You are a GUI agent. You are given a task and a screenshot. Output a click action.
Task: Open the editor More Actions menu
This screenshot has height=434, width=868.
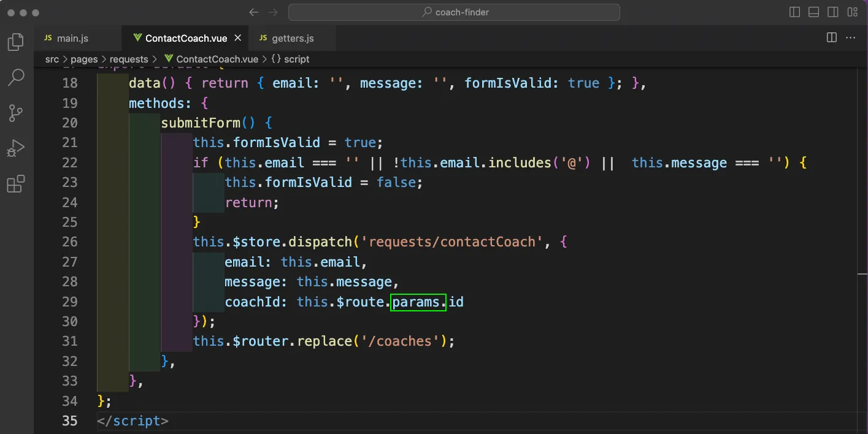pos(851,38)
